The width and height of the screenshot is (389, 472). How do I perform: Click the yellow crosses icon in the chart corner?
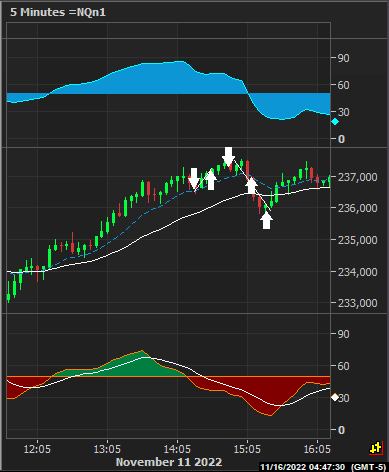376,449
